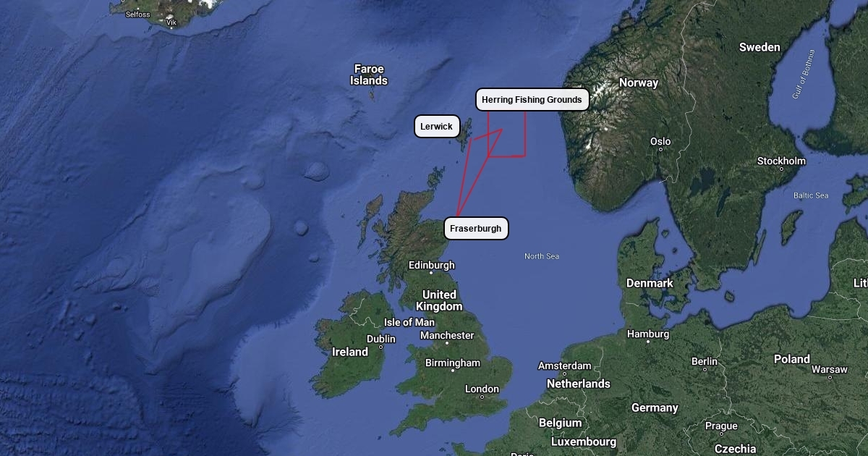The image size is (868, 456).
Task: Select the Stockholm city marker
Action: (x=781, y=169)
